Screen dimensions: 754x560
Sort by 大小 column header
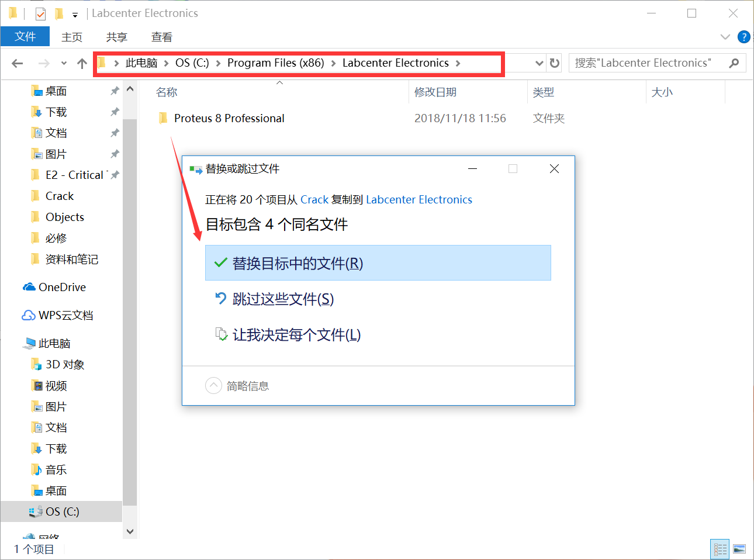point(662,92)
